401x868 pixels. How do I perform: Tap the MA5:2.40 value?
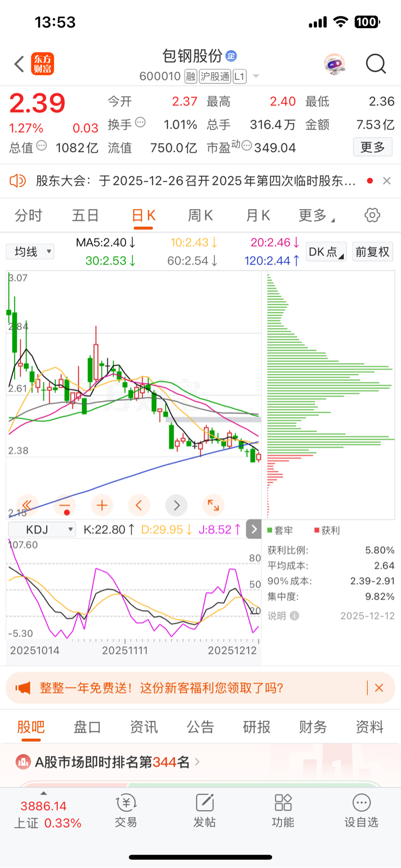pyautogui.click(x=105, y=243)
